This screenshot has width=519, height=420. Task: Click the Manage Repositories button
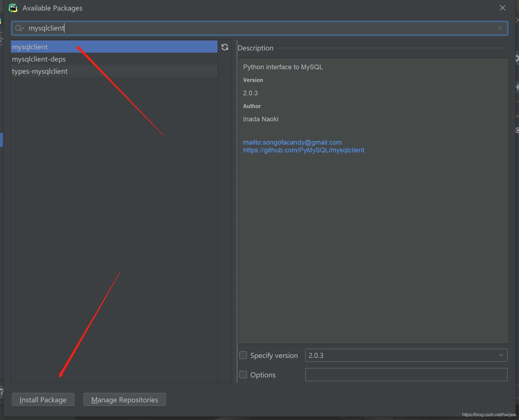pos(124,399)
